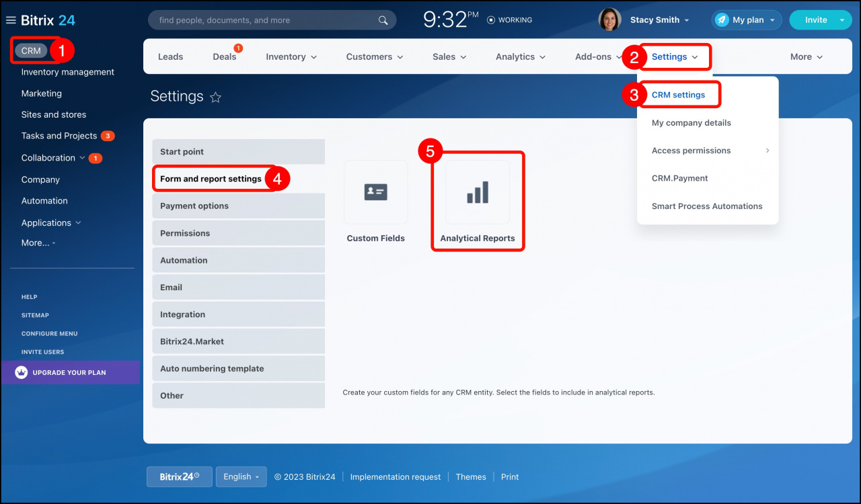Screen dimensions: 861x504
Task: Open the Configure menu link
Action: [x=49, y=333]
